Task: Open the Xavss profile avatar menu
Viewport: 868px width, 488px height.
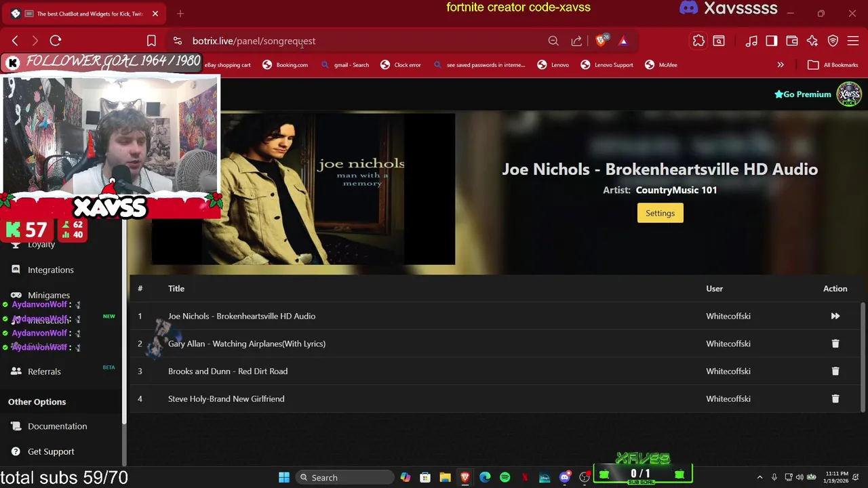Action: click(x=849, y=94)
